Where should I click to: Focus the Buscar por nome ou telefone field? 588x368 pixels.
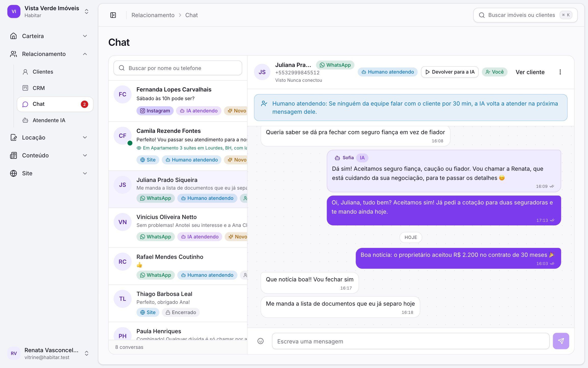coord(178,68)
